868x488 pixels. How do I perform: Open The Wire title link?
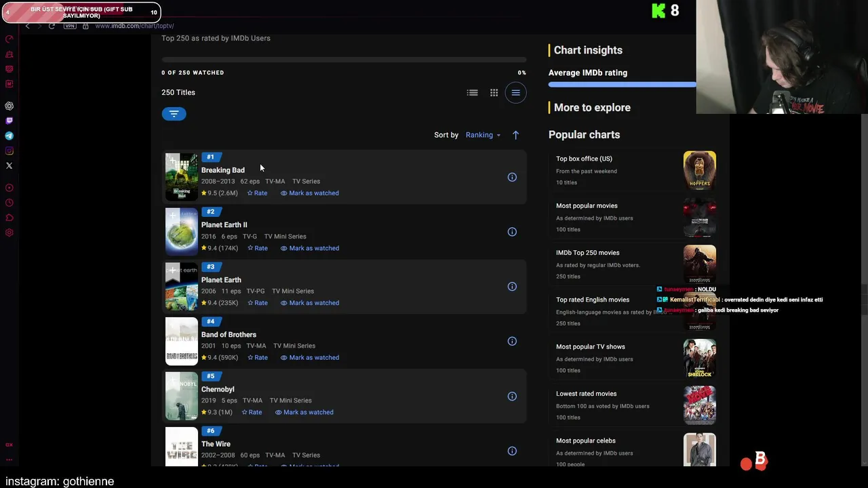pos(216,444)
